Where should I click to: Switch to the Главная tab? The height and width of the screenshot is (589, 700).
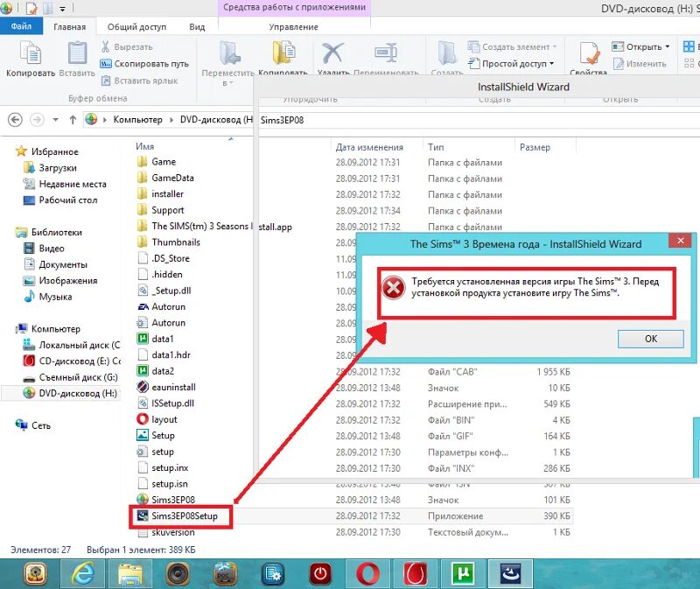(70, 27)
